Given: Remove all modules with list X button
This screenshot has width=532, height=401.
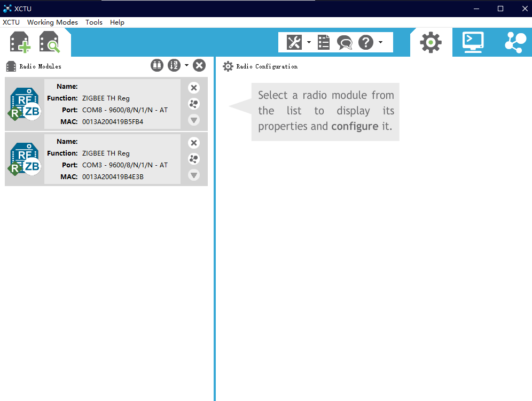Looking at the screenshot, I should (x=199, y=65).
